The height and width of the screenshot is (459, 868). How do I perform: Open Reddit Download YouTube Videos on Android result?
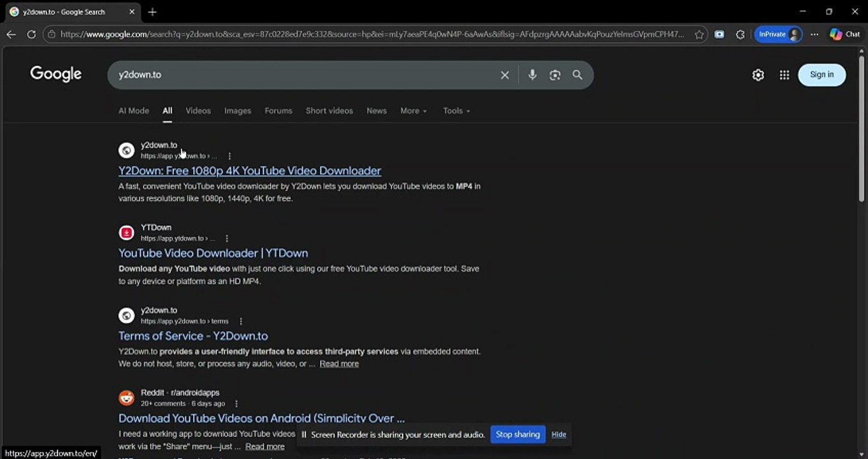pos(261,418)
